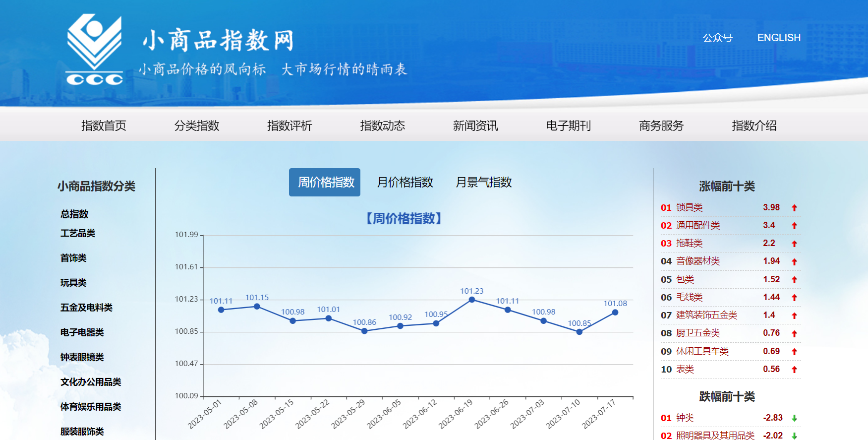The width and height of the screenshot is (868, 440).
Task: Open 钟类 in the top decliners list
Action: click(x=685, y=418)
